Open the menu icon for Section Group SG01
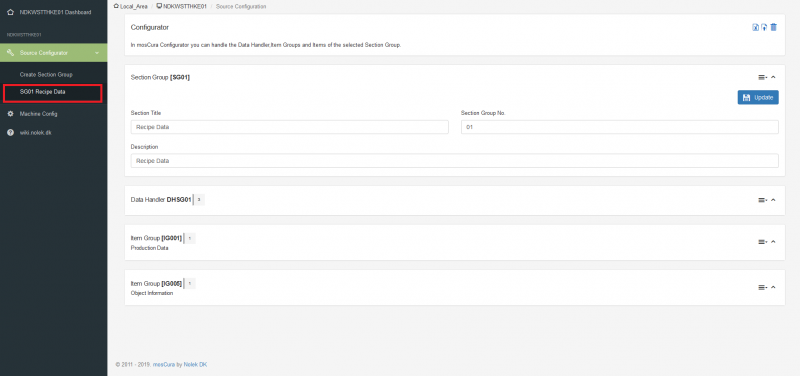800x376 pixels. pyautogui.click(x=762, y=78)
